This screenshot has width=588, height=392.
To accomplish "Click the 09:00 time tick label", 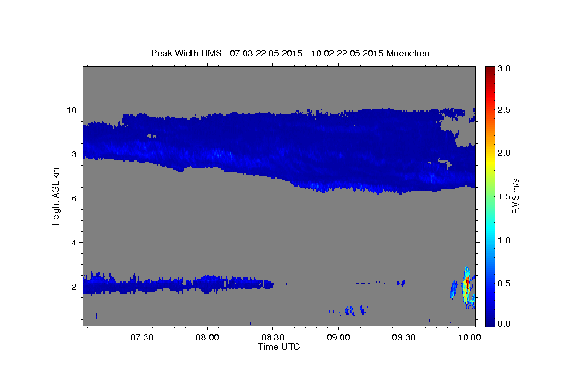I will (339, 338).
